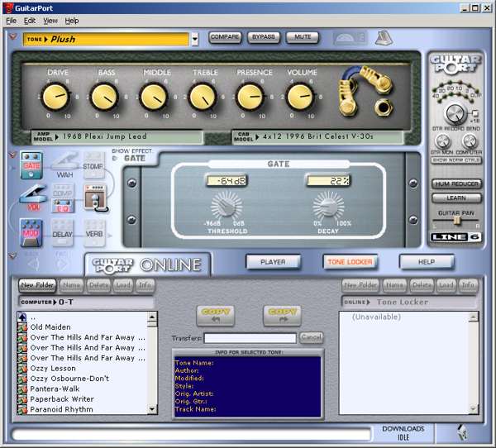Click the downloads status icon

click(462, 432)
